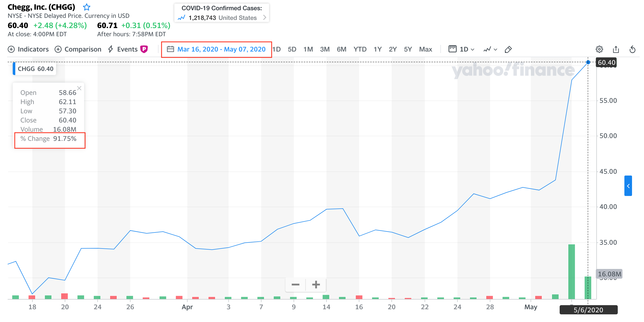Open chart settings gear
Image resolution: width=644 pixels, height=322 pixels.
coord(599,49)
